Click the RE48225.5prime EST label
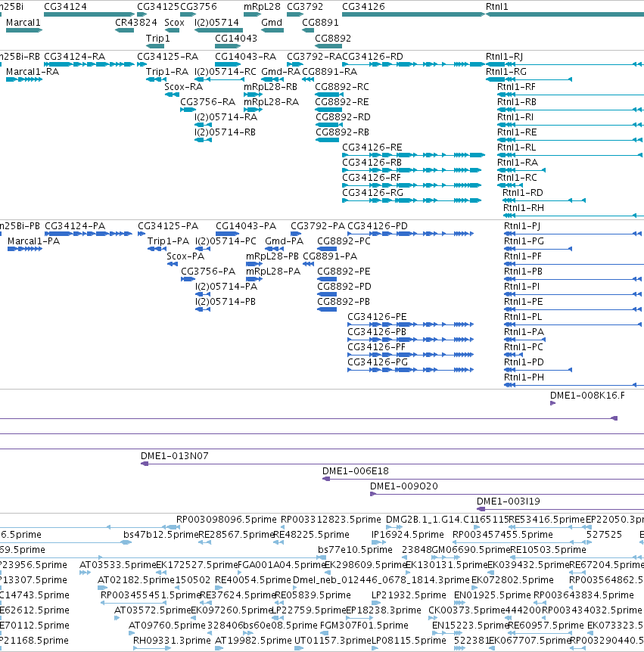The height and width of the screenshot is (652, 644). [312, 535]
